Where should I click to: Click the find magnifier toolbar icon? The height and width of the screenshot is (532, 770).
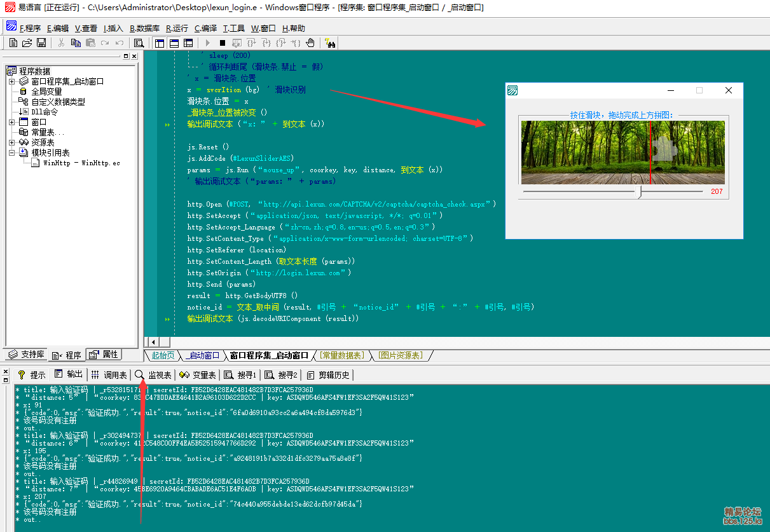138,43
